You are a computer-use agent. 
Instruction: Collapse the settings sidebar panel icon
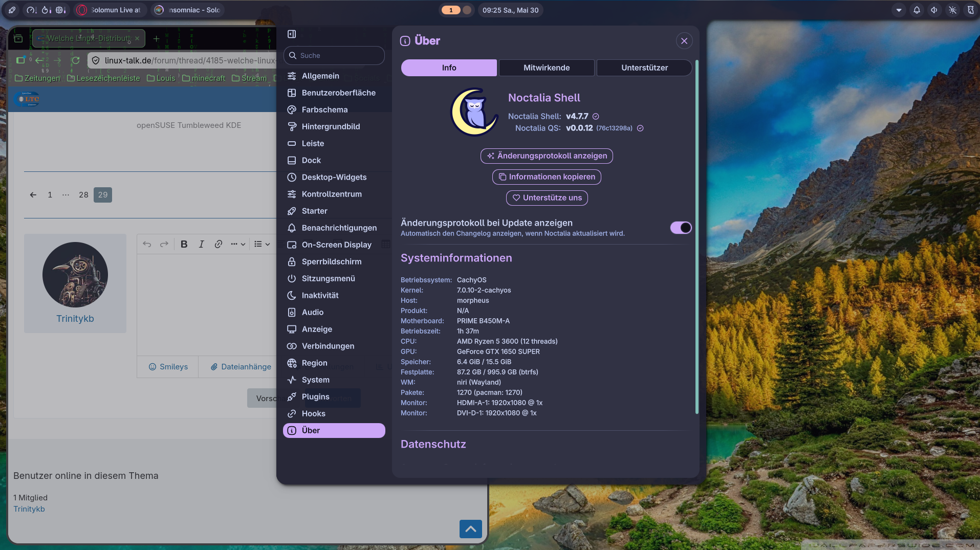[292, 34]
